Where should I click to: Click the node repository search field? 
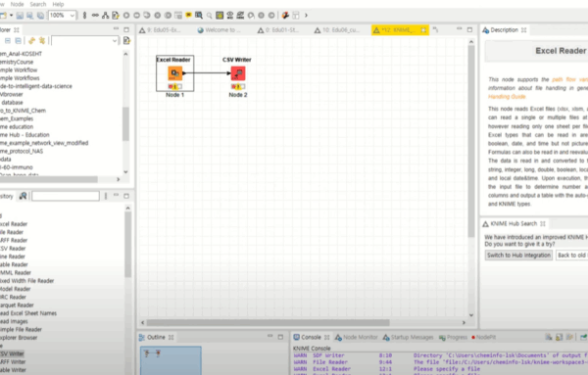(66, 196)
